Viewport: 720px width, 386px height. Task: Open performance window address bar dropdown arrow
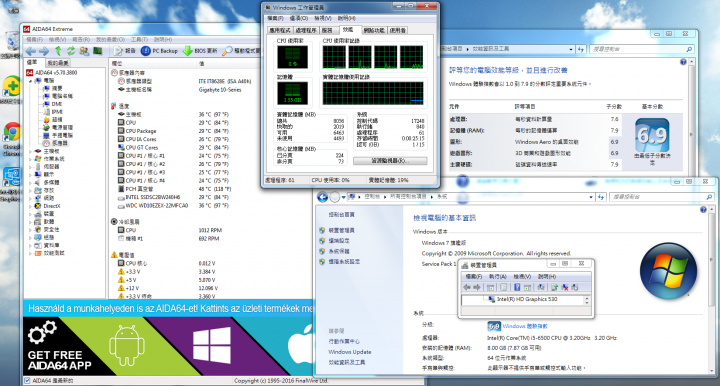[x=571, y=49]
